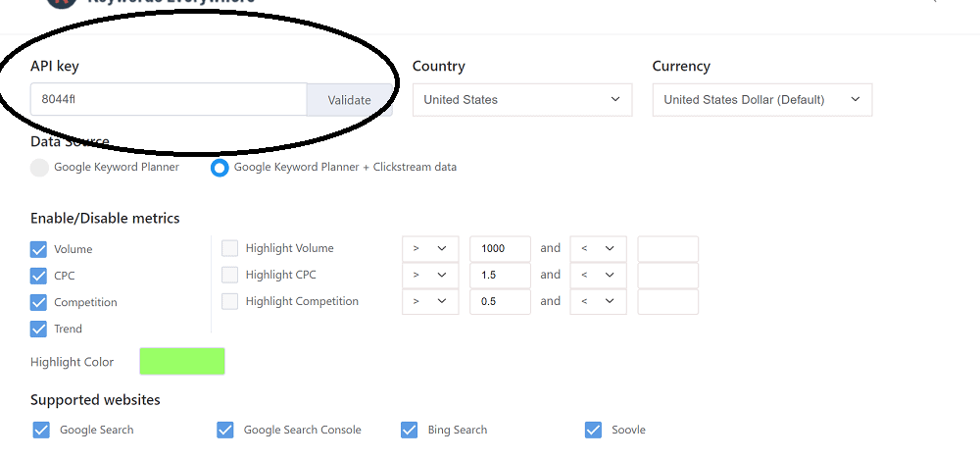The image size is (980, 459).
Task: Open the Currency dropdown
Action: pos(761,100)
